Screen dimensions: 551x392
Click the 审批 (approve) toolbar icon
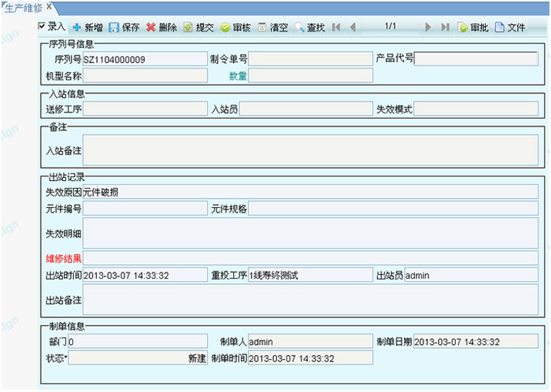(x=463, y=28)
